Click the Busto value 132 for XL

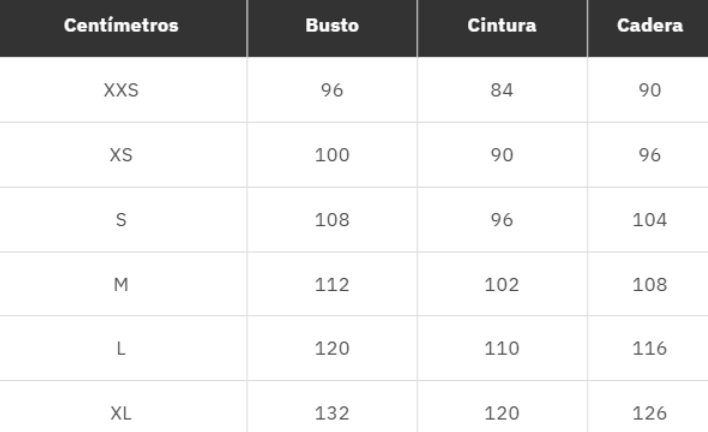click(x=332, y=413)
